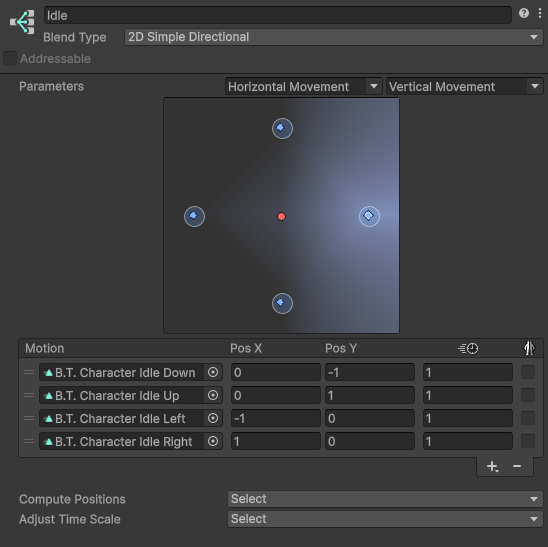Open object picker for Idle Left motion
Screen dimensions: 548x547
coord(213,418)
